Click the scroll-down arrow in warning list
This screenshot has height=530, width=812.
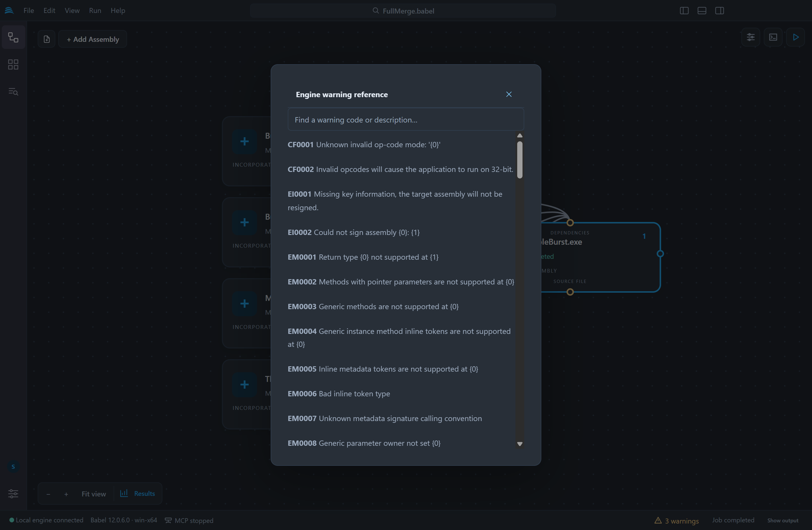point(520,444)
